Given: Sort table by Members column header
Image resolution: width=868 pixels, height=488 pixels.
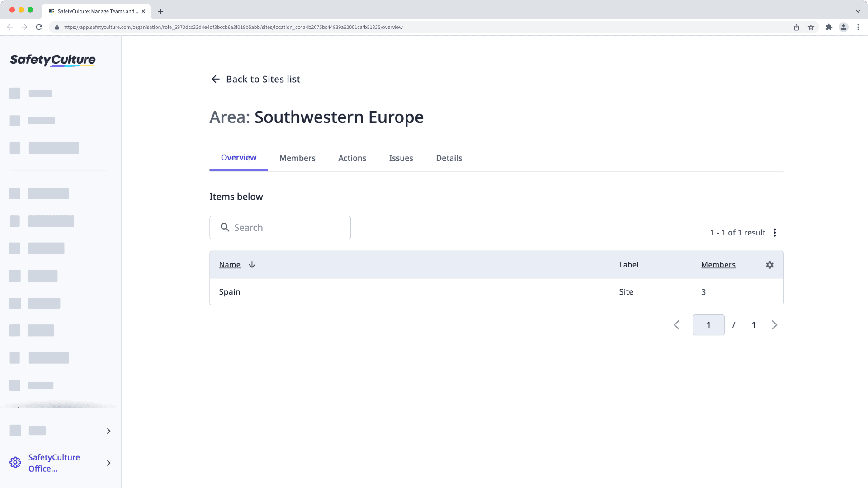Looking at the screenshot, I should [718, 265].
